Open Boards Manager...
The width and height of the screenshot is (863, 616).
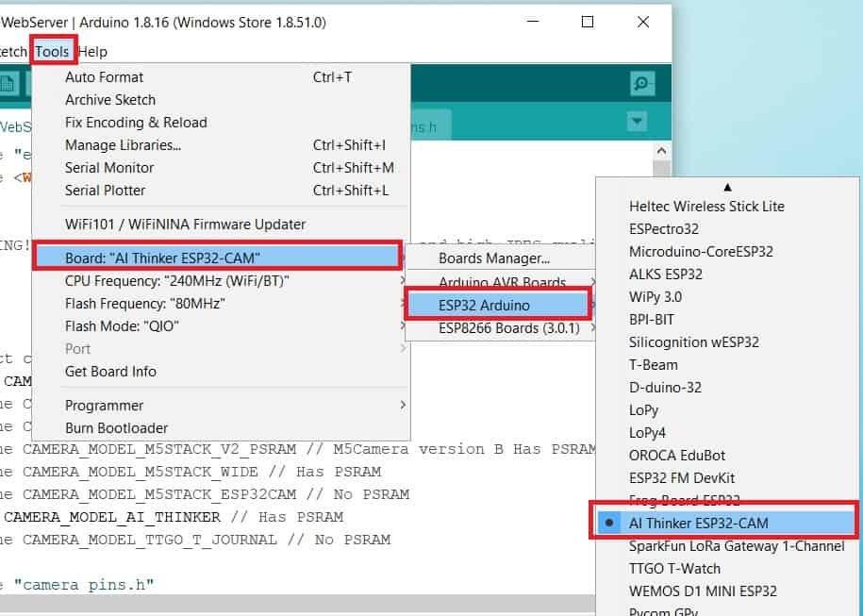[500, 258]
